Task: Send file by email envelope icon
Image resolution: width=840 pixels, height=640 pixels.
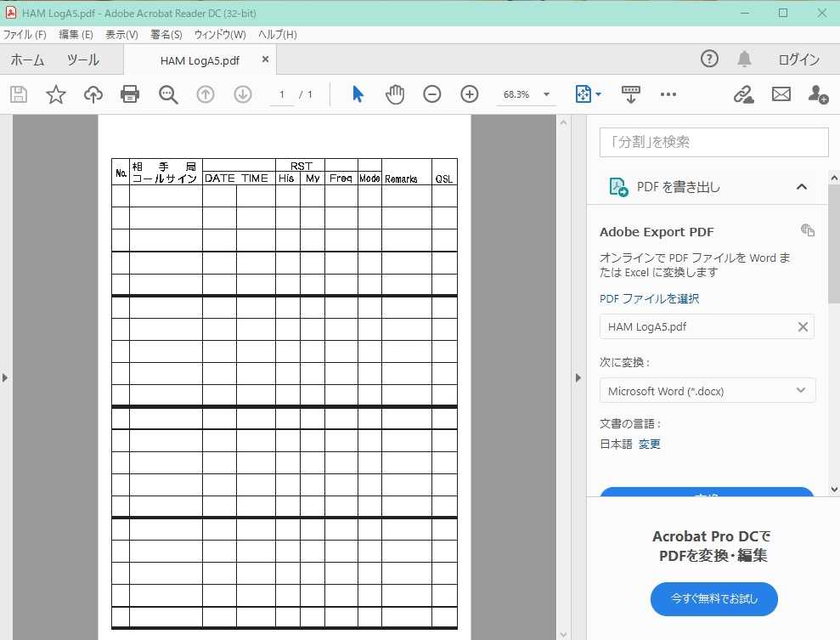Action: click(781, 94)
